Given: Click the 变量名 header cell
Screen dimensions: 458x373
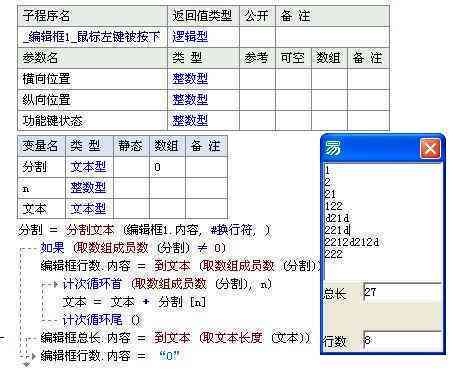Looking at the screenshot, I should coord(41,146).
